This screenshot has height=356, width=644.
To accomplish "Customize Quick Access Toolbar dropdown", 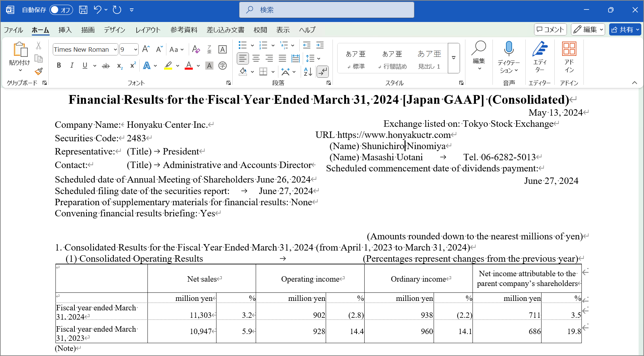I will tap(132, 10).
